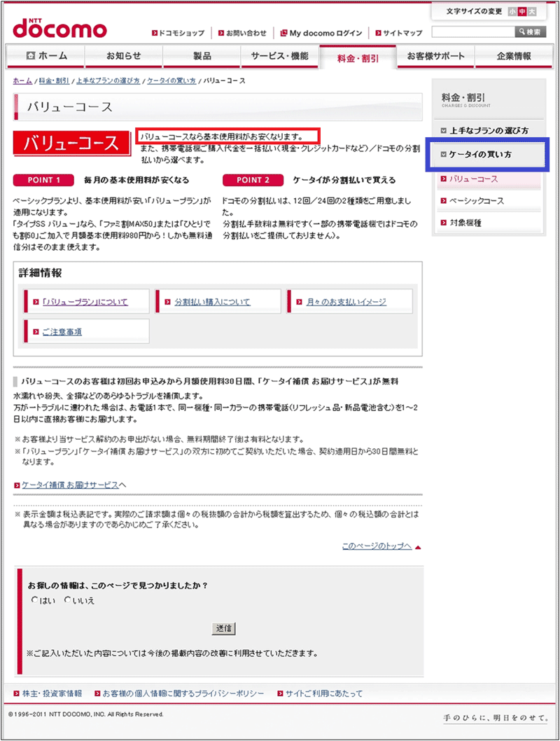Click the 詳細情報 section heading
Image resolution: width=560 pixels, height=741 pixels.
tap(40, 272)
